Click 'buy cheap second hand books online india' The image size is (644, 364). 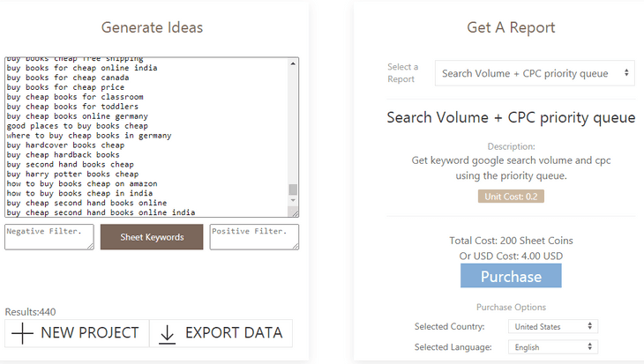tap(101, 212)
